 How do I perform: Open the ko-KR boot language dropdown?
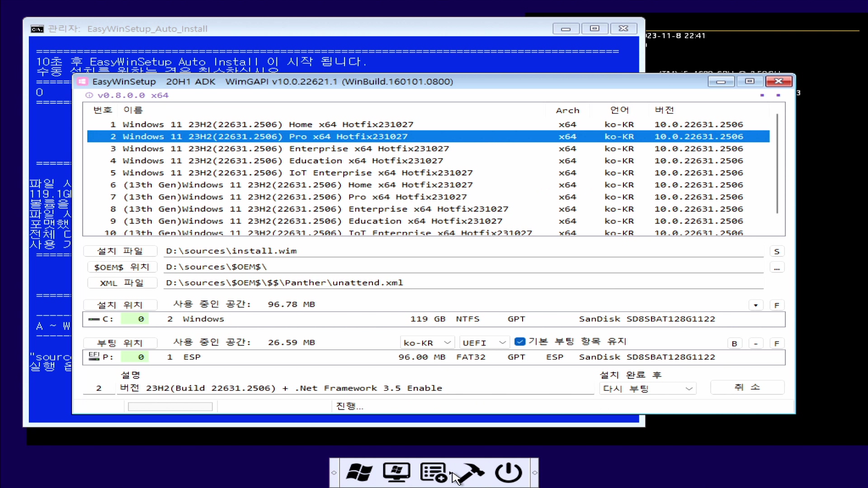(427, 343)
